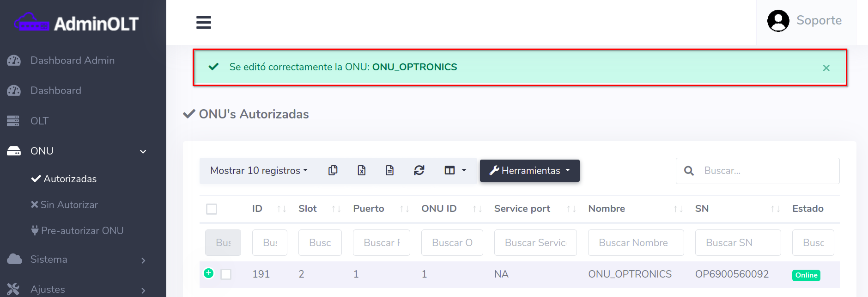This screenshot has width=868, height=297.
Task: Open the Herramientas dropdown
Action: (x=529, y=171)
